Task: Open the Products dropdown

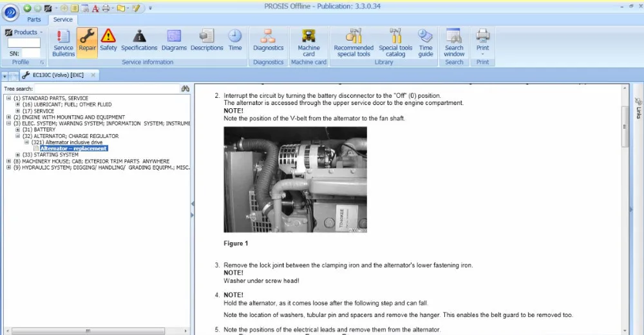Action: 24,32
